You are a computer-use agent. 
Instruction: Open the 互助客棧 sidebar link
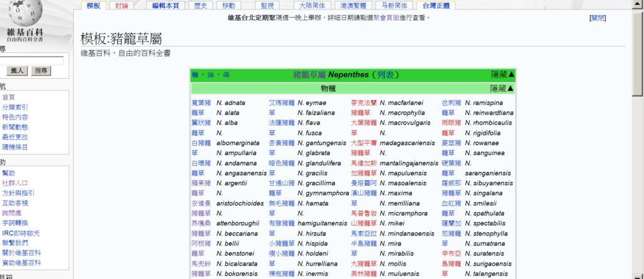[15, 203]
